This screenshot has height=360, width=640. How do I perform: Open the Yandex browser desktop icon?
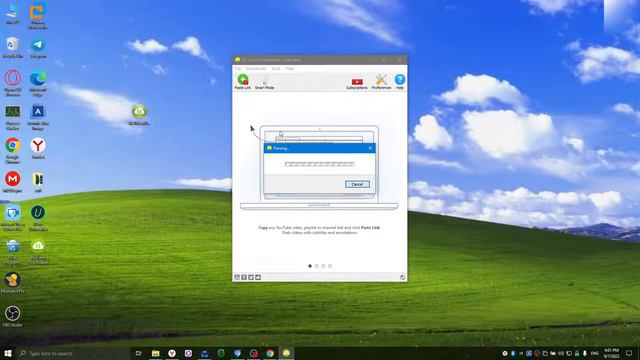click(x=38, y=148)
